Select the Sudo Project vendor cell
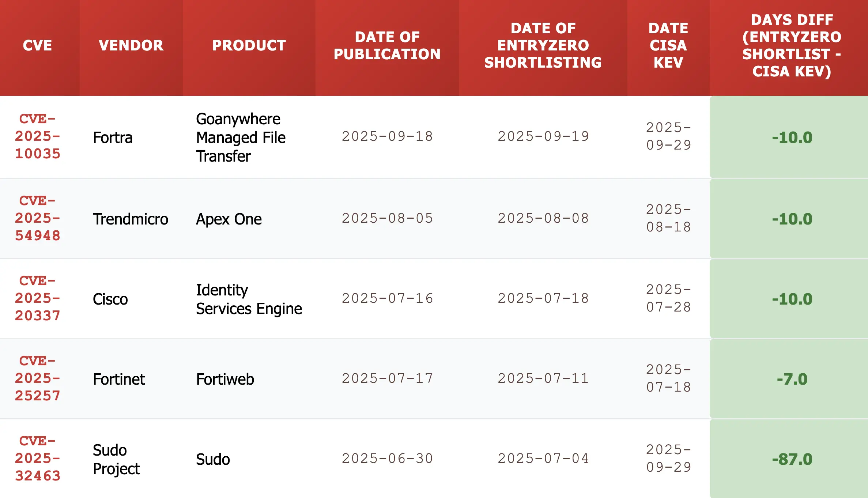Image resolution: width=868 pixels, height=498 pixels. click(116, 460)
